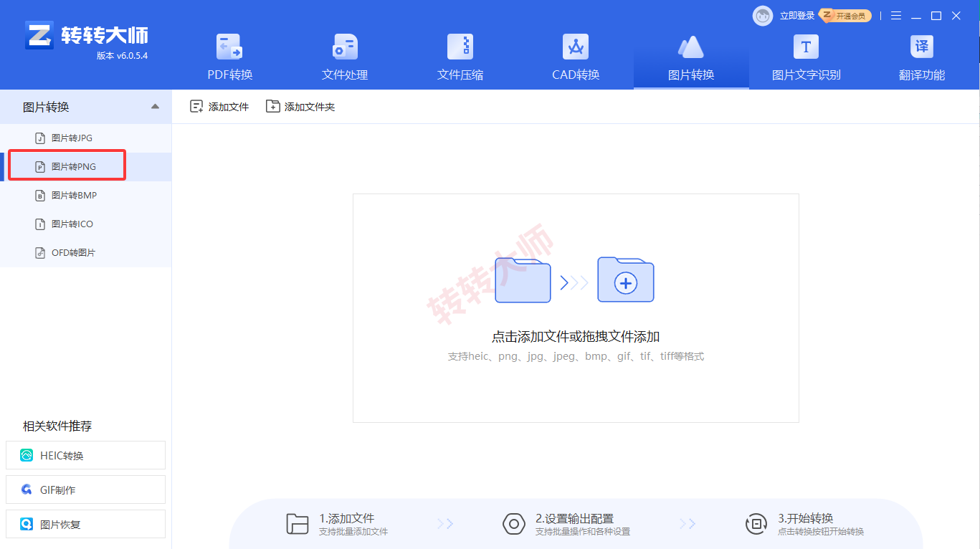This screenshot has width=980, height=549.
Task: Click 立即登录 login link
Action: point(797,16)
